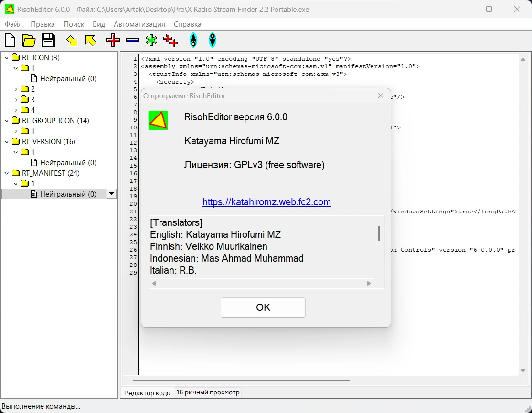The height and width of the screenshot is (413, 532).
Task: Click the 'Finnish: Veikko Muurikainen' line
Action: click(x=209, y=246)
